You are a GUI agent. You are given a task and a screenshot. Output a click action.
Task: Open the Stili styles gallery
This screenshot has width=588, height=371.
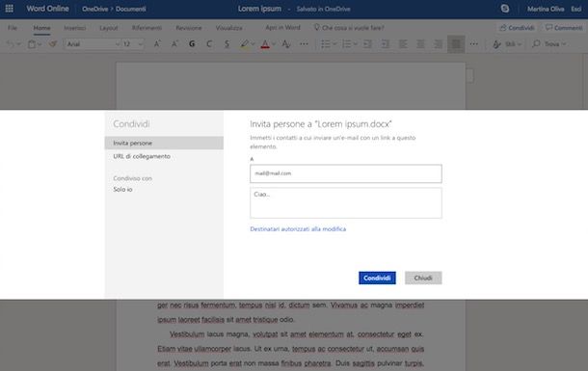pyautogui.click(x=507, y=44)
